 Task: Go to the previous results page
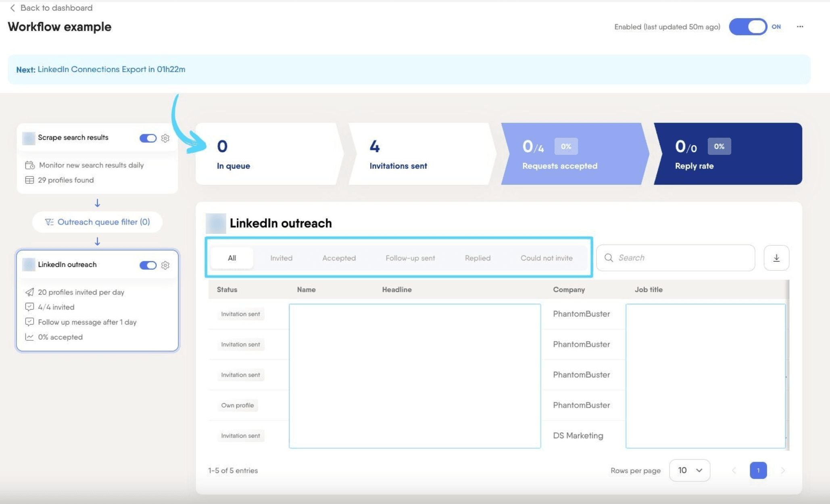(x=734, y=471)
